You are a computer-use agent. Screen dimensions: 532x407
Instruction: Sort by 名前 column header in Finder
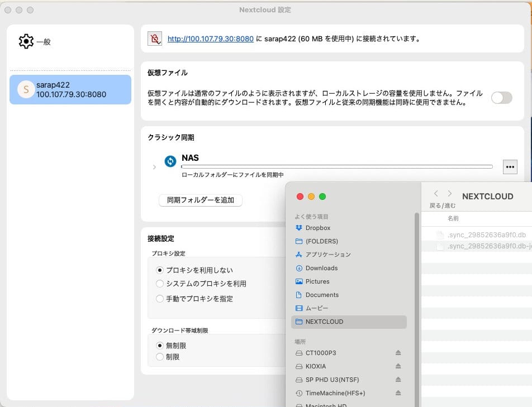(453, 218)
